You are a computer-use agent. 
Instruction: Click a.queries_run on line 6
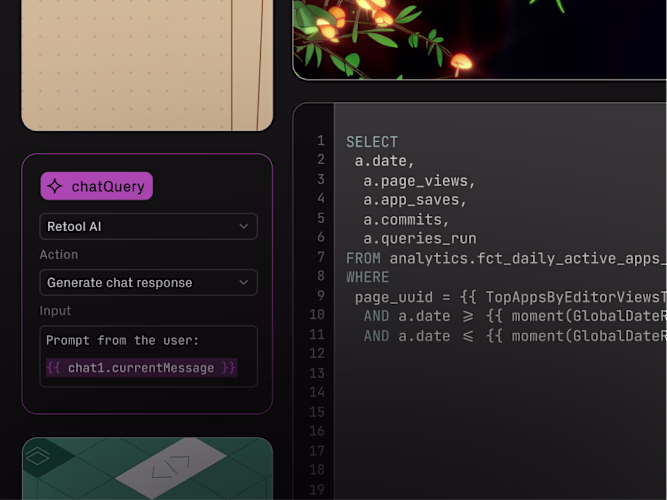pos(420,239)
